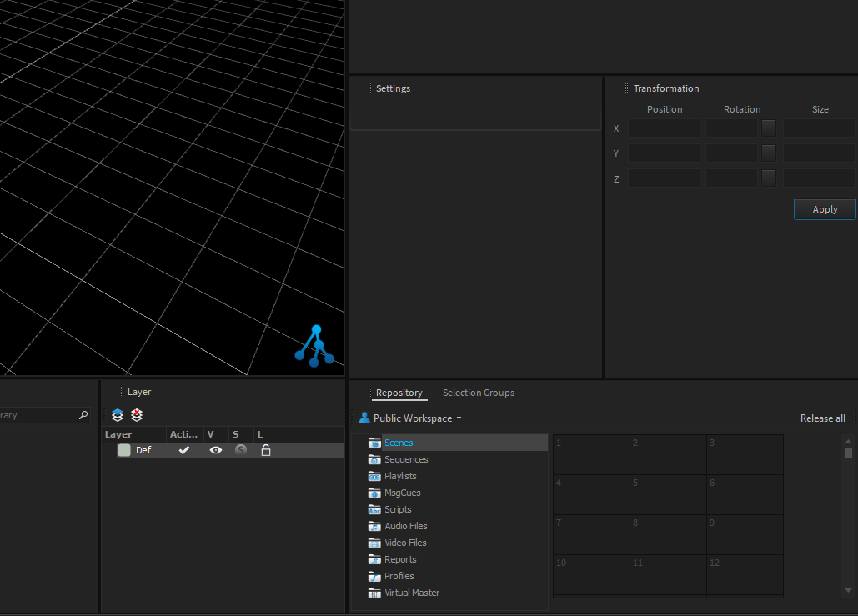Switch to the Repository tab
Viewport: 858px width, 616px height.
399,393
